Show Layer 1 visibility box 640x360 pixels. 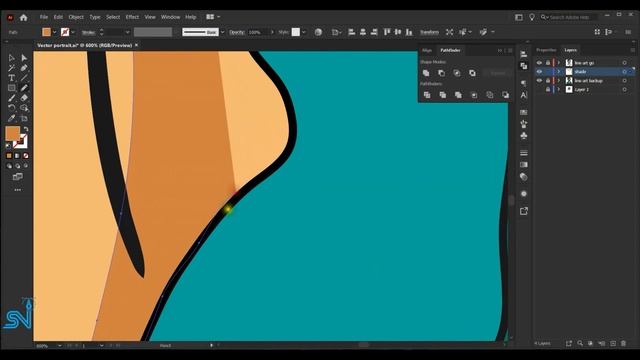tap(539, 90)
